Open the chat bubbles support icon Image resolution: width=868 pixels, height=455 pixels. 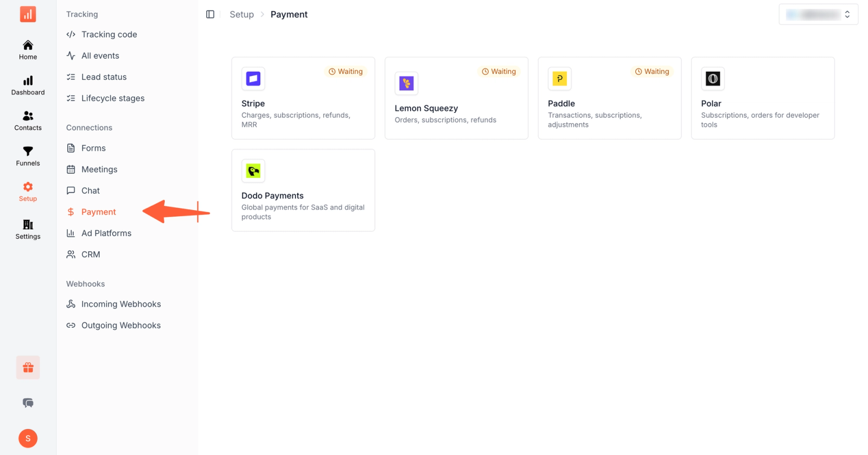pyautogui.click(x=28, y=403)
